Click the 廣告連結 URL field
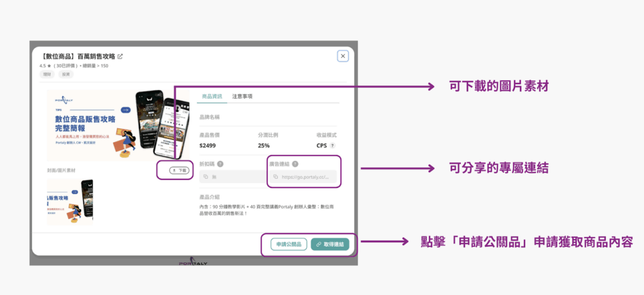 coord(305,177)
